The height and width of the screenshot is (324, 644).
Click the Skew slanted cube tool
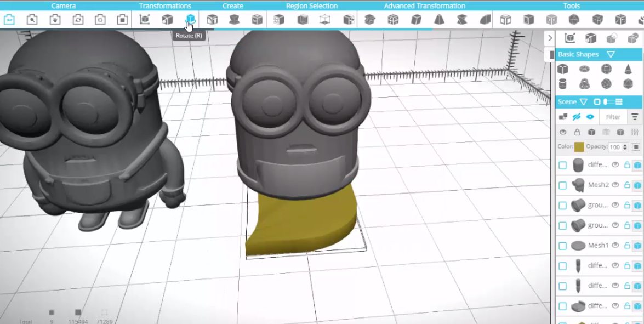click(x=416, y=19)
